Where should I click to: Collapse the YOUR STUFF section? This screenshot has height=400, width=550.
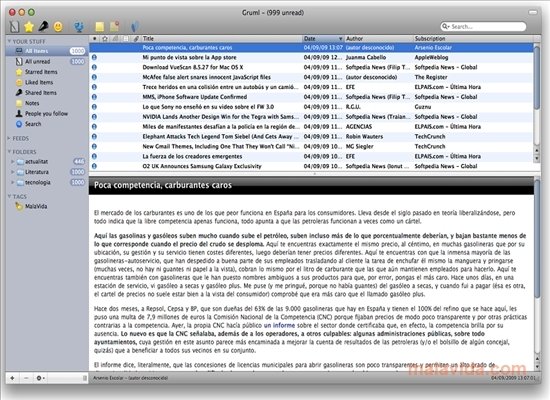pyautogui.click(x=9, y=41)
